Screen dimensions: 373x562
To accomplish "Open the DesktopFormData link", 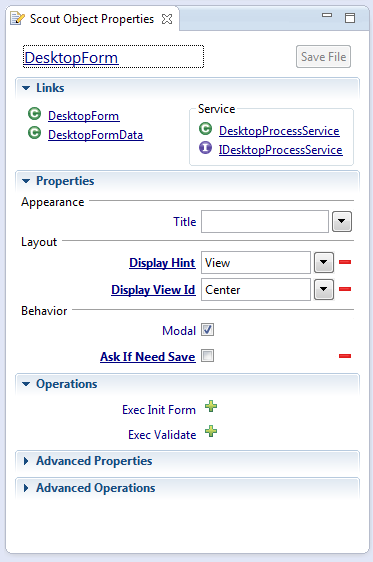I will point(96,135).
